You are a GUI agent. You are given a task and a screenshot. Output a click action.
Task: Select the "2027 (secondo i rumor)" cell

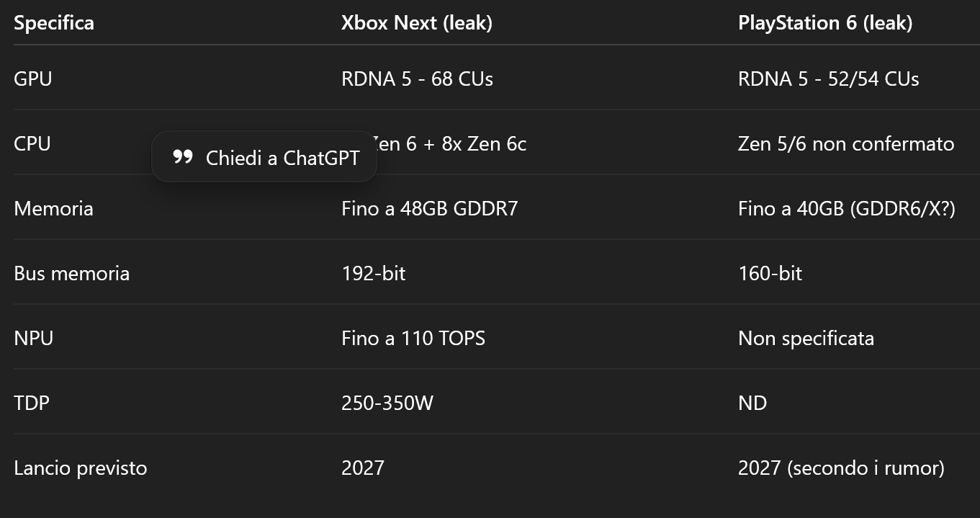coord(840,468)
